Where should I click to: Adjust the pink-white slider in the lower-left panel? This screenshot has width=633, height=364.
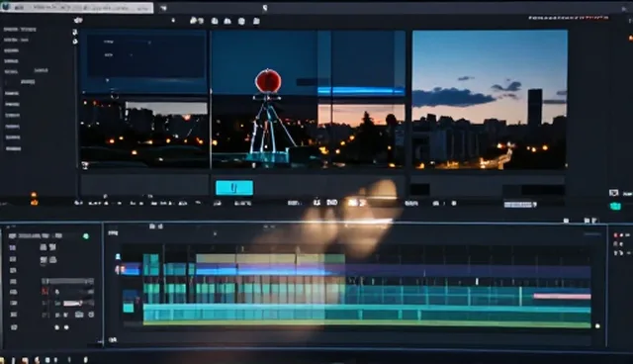73,303
